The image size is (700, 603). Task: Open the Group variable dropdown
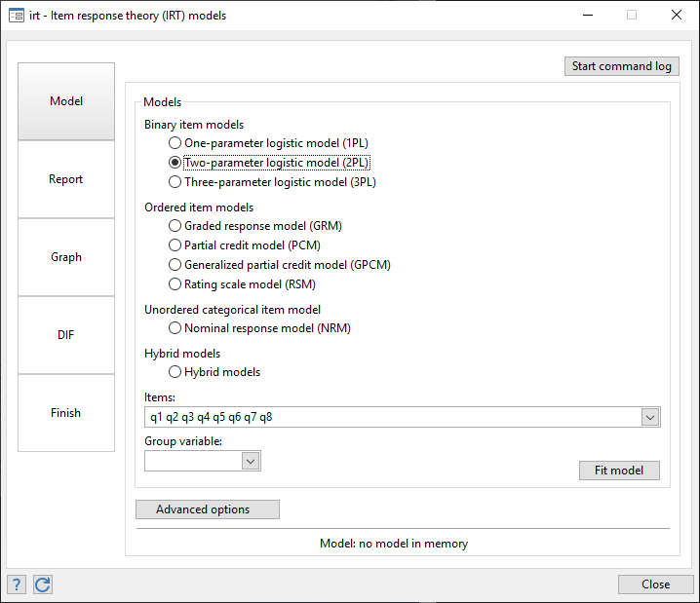251,462
